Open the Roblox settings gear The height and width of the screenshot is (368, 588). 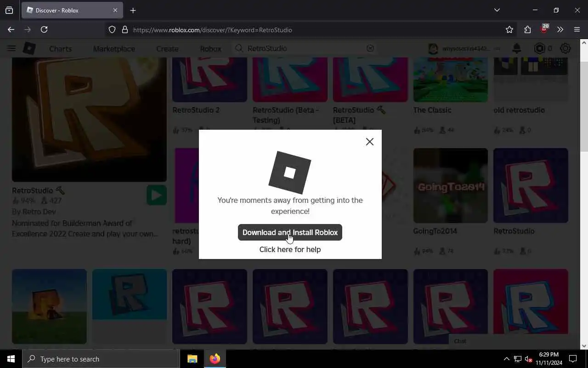point(565,48)
